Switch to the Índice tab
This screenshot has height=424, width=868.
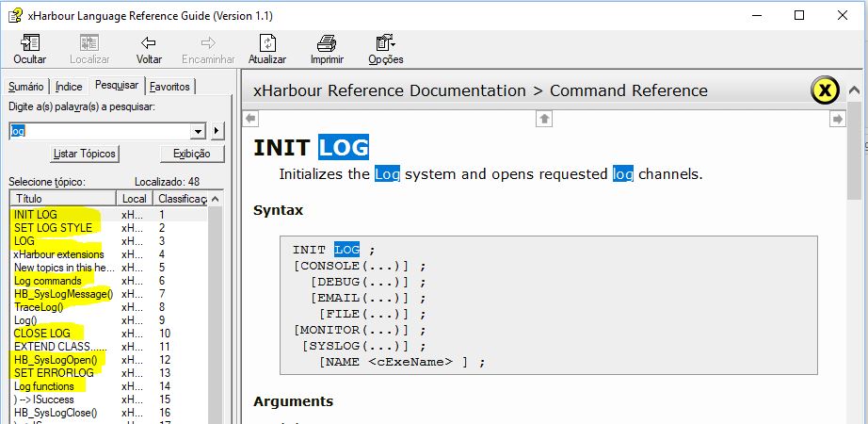(x=69, y=87)
